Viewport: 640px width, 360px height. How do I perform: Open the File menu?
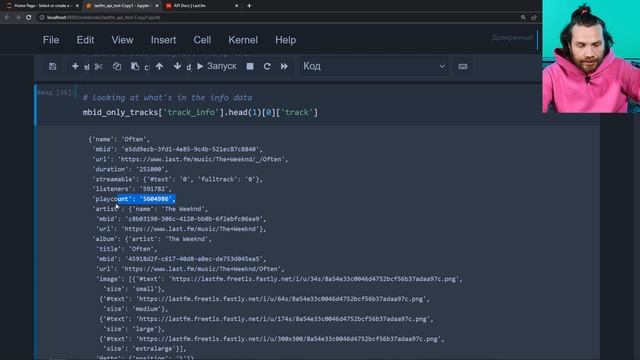point(51,40)
